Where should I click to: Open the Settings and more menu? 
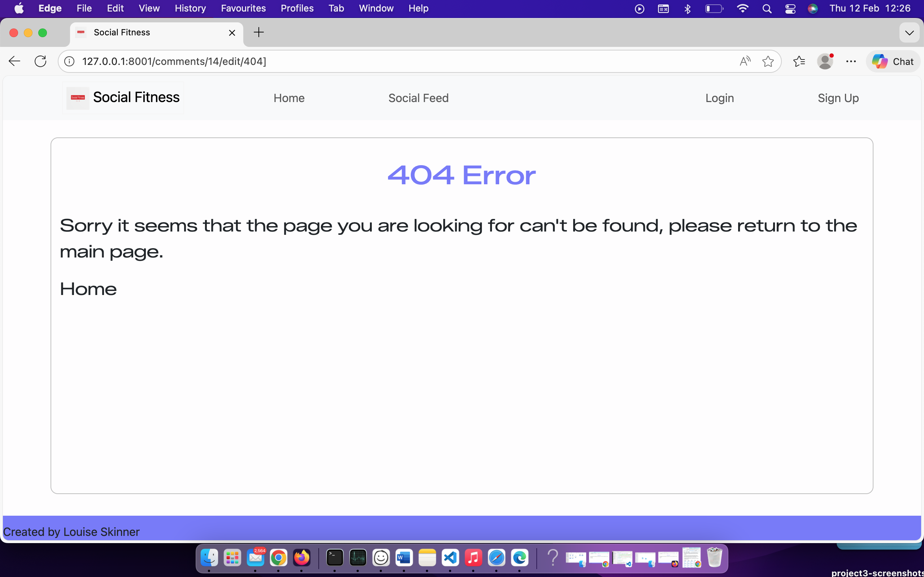coord(851,61)
